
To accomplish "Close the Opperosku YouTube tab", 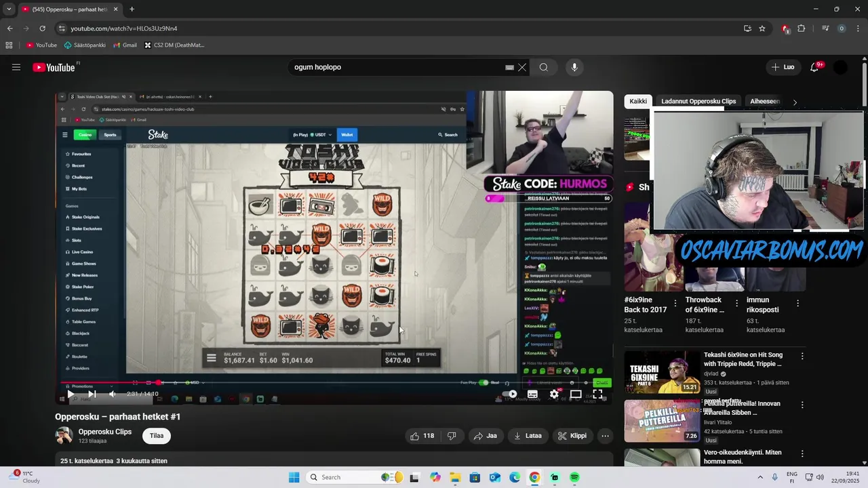I will pos(116,9).
